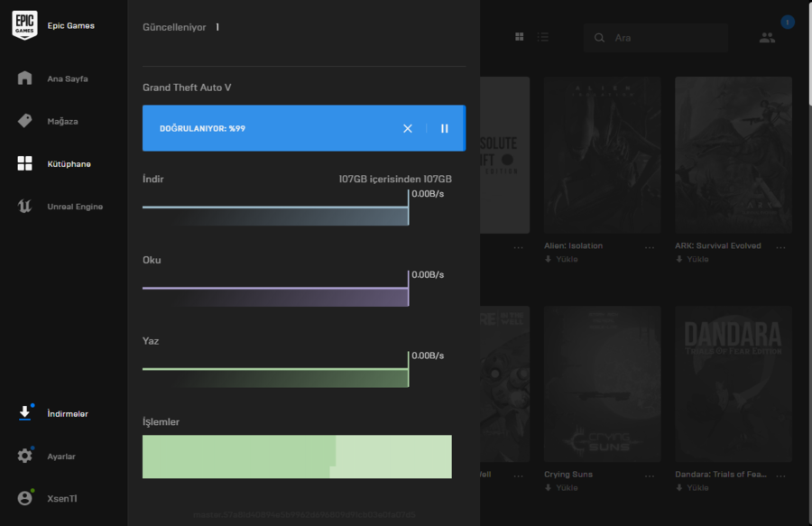Open options for the Creature in the Well
Viewport: 812px width, 526px height.
click(519, 475)
